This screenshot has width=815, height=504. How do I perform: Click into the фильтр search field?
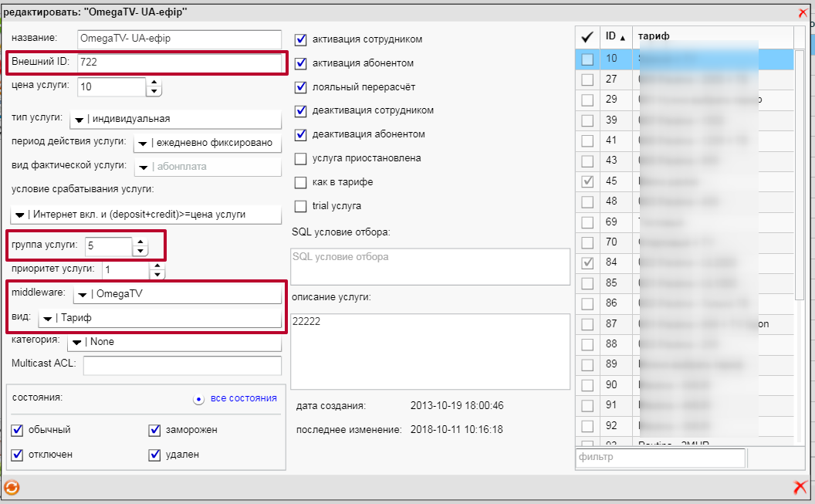click(660, 458)
